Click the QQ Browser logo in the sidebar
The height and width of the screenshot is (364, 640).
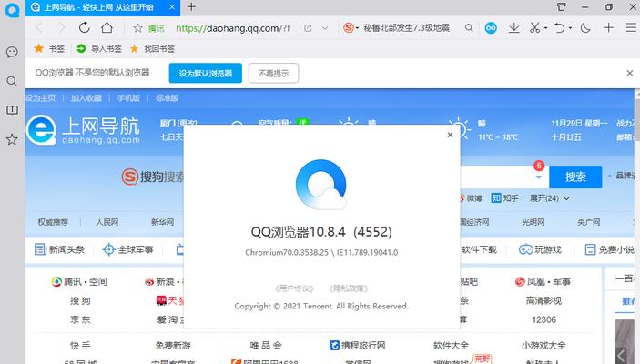coord(12,10)
